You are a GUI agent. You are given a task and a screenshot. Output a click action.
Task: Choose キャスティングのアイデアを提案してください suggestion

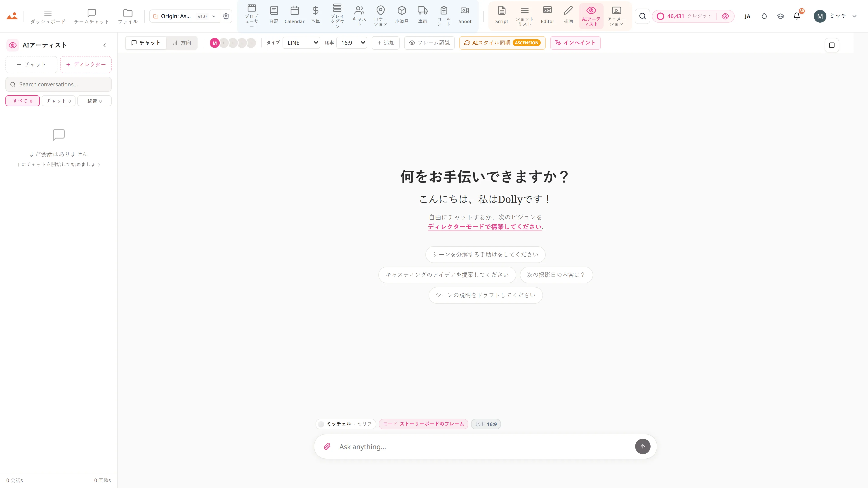point(447,275)
